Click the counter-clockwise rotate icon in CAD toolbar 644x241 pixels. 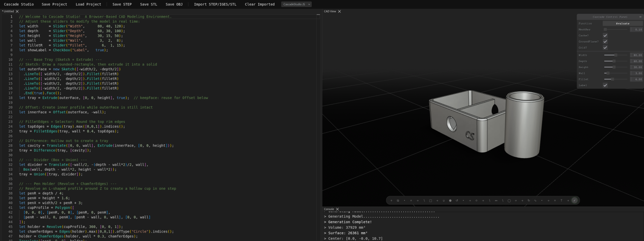pos(457,200)
